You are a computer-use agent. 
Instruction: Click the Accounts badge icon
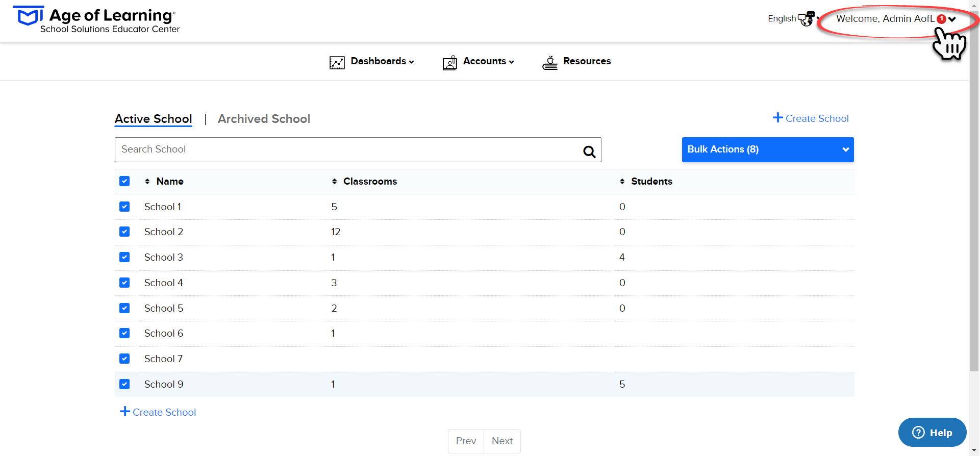click(x=450, y=62)
